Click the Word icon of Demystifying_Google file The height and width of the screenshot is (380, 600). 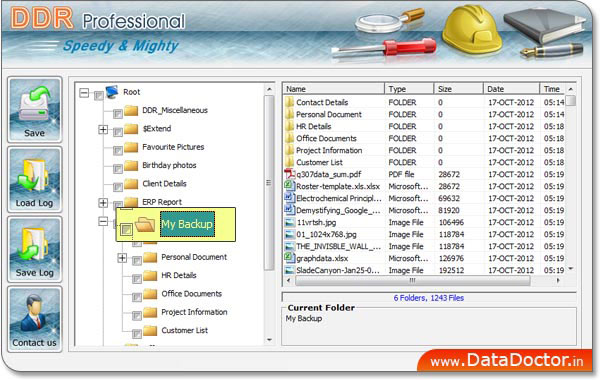[x=290, y=210]
